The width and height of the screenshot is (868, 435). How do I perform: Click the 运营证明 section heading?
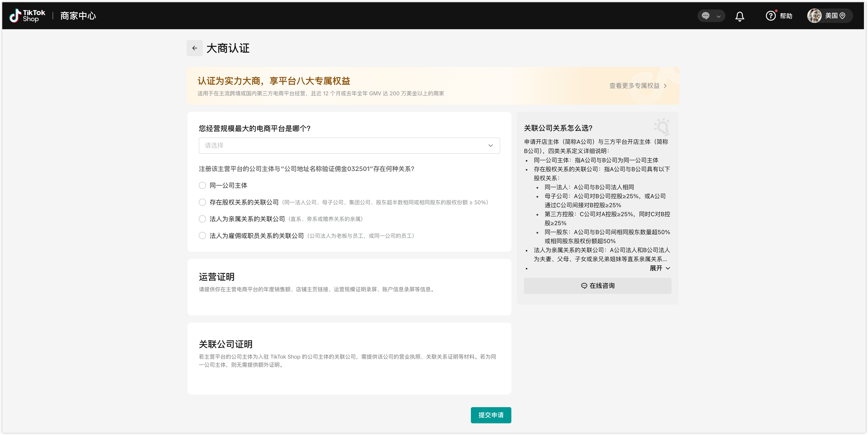pyautogui.click(x=216, y=277)
